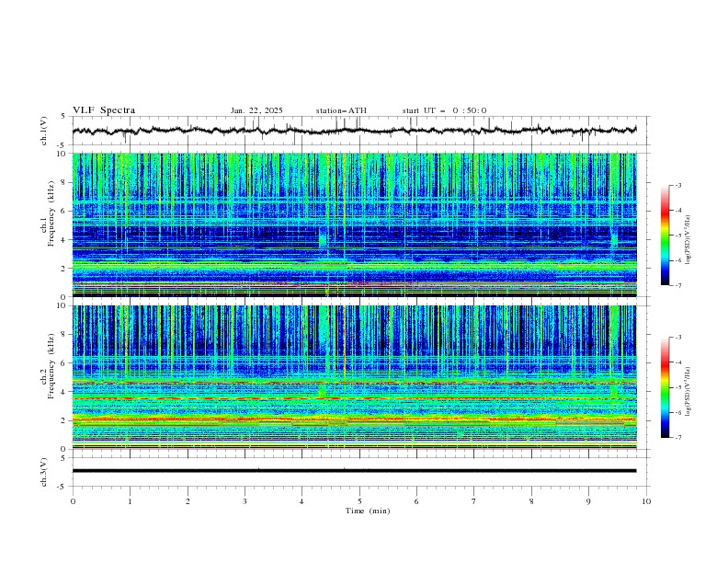Click the ch.3 flat black waveform trace

click(354, 471)
